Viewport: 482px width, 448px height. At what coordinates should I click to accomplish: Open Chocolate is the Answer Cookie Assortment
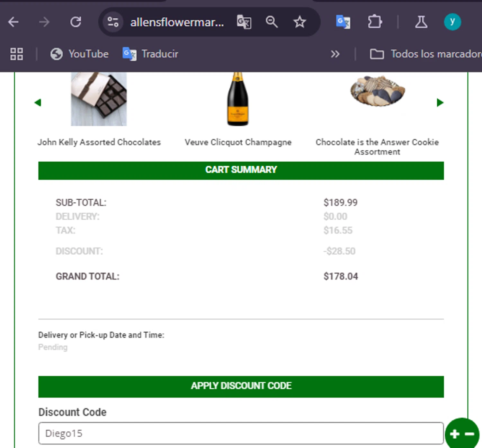click(377, 147)
